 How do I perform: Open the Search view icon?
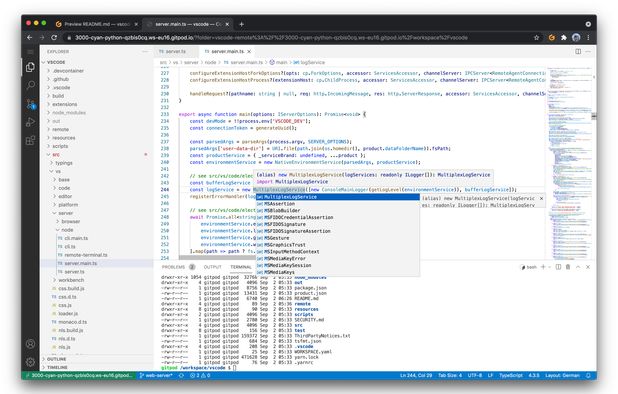point(30,85)
